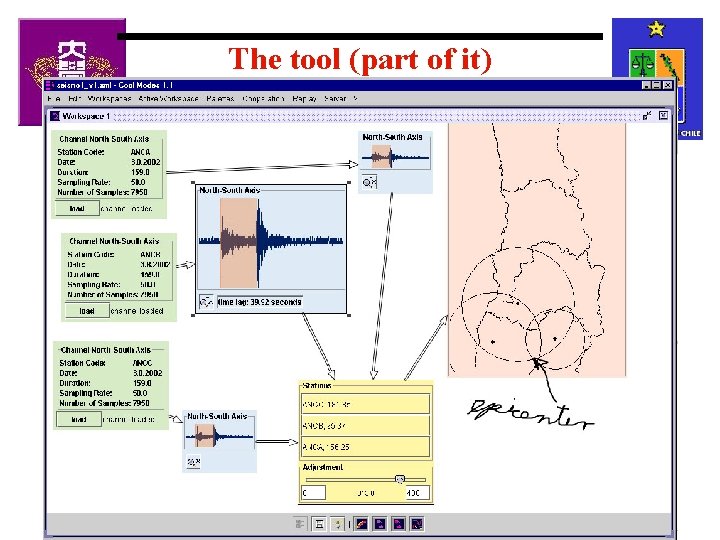Image resolution: width=720 pixels, height=540 pixels.
Task: Click Duration value in the ANCB panel
Action: (150, 275)
